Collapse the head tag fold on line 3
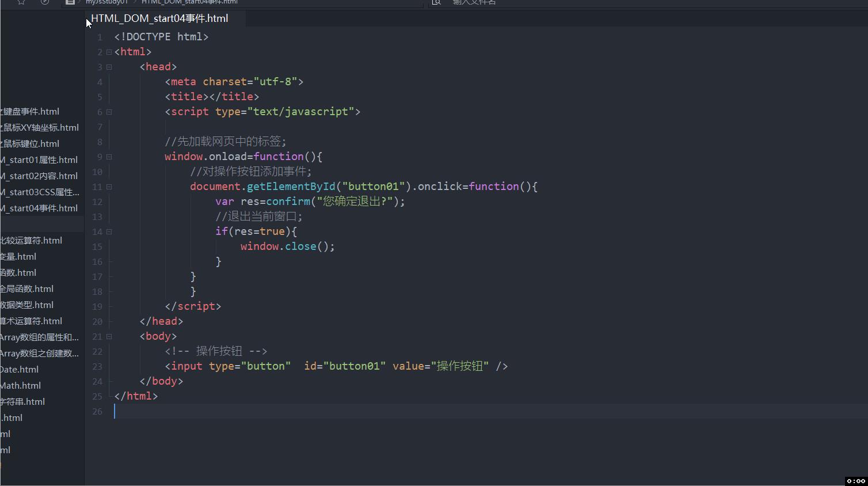The image size is (868, 486). tap(109, 67)
